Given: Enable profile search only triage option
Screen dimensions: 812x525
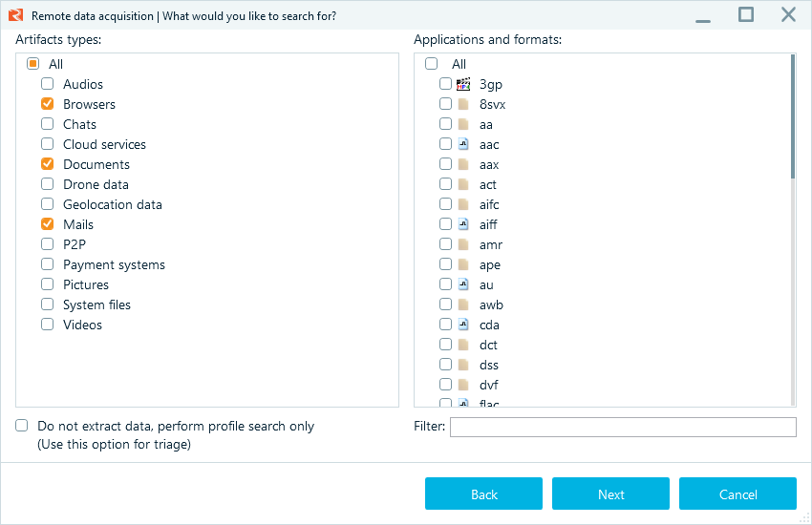Looking at the screenshot, I should [x=21, y=426].
